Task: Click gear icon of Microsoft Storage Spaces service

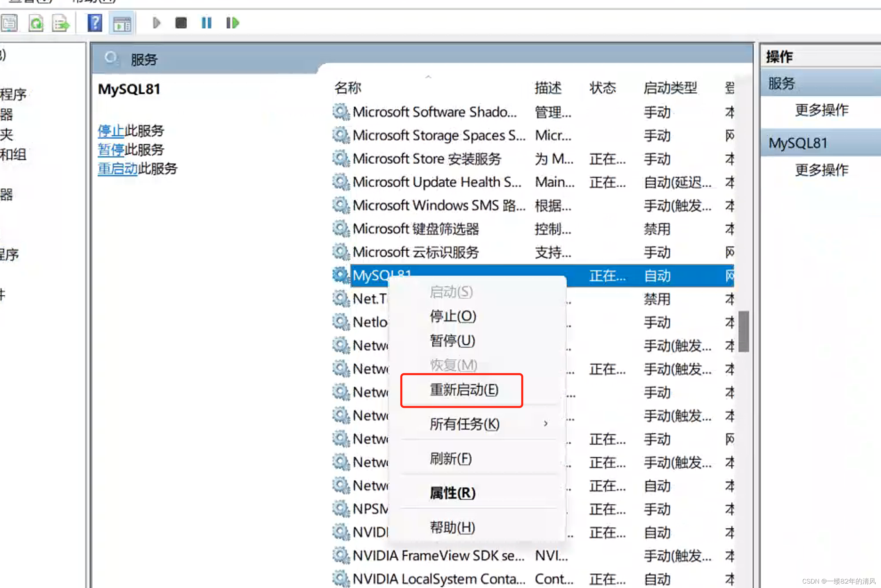Action: pyautogui.click(x=341, y=135)
